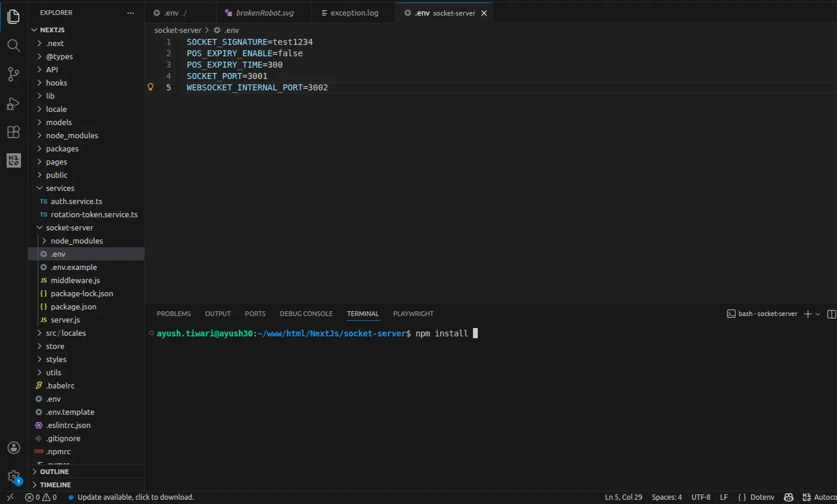Open .env.template file
Screen dimensions: 837x504
(x=70, y=412)
